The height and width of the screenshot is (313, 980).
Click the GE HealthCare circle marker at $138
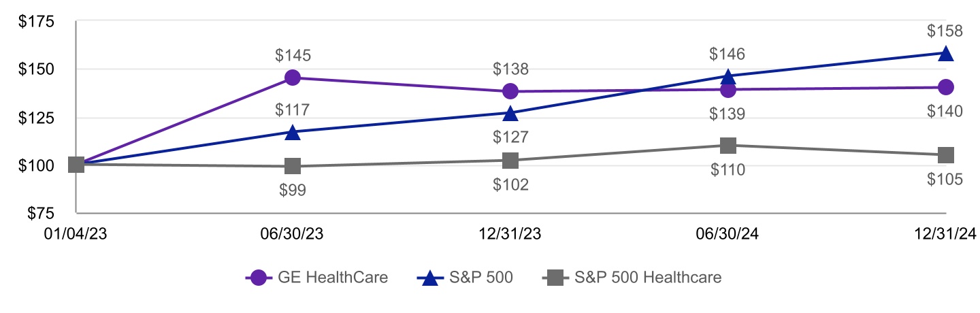point(510,91)
